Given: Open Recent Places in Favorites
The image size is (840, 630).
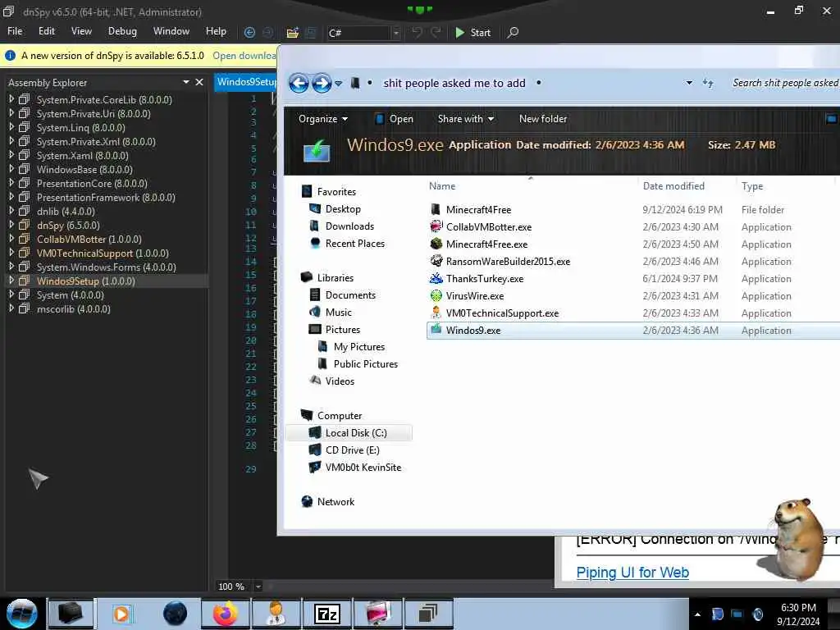Looking at the screenshot, I should pos(354,243).
